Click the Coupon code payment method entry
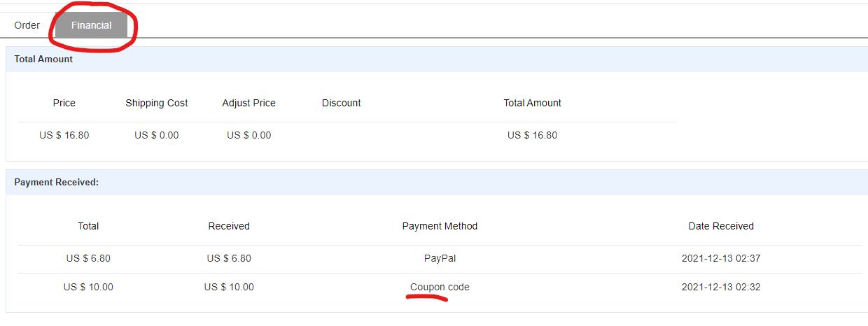868x326 pixels. click(x=440, y=287)
